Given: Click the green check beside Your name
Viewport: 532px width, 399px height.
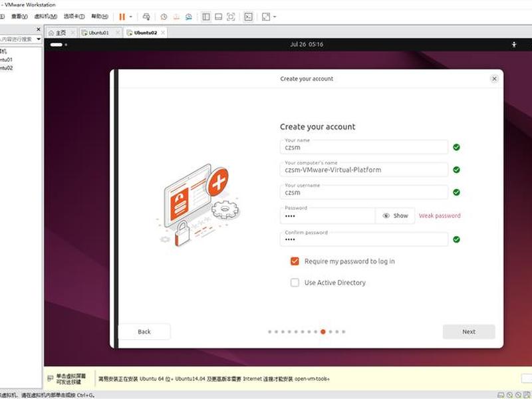Looking at the screenshot, I should point(457,147).
